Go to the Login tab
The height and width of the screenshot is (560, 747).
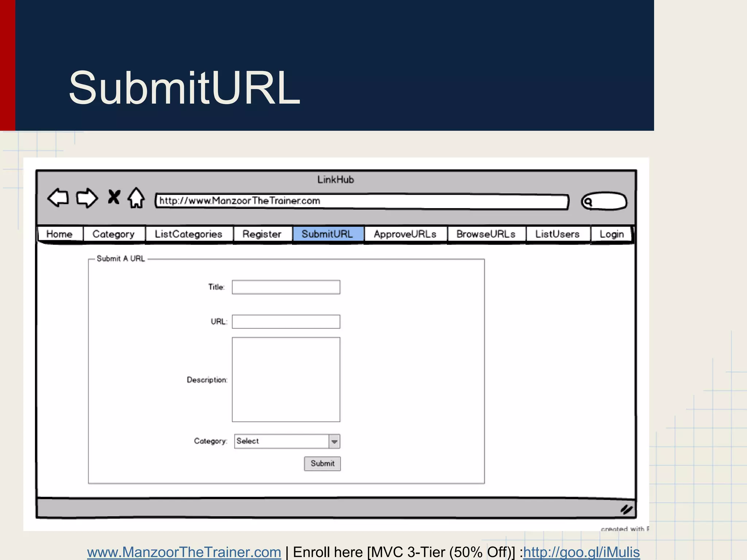coord(612,234)
